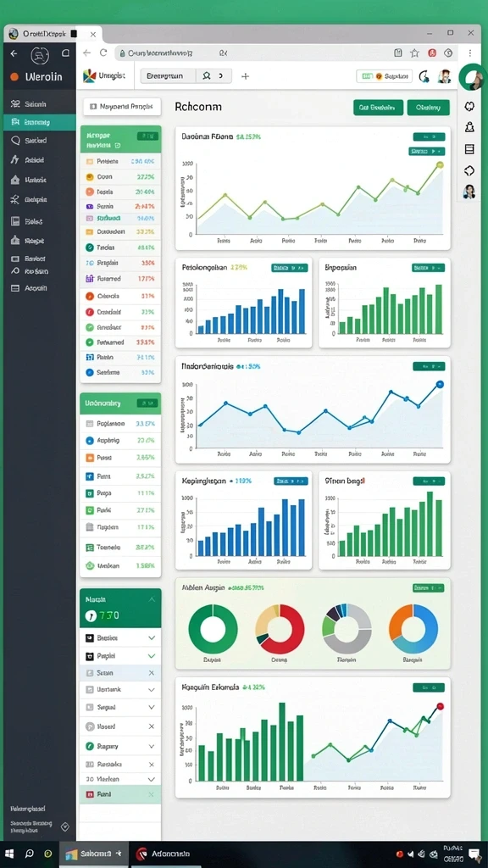This screenshot has width=488, height=868.
Task: Toggle the green checkmark on the second checklist row
Action: click(151, 655)
